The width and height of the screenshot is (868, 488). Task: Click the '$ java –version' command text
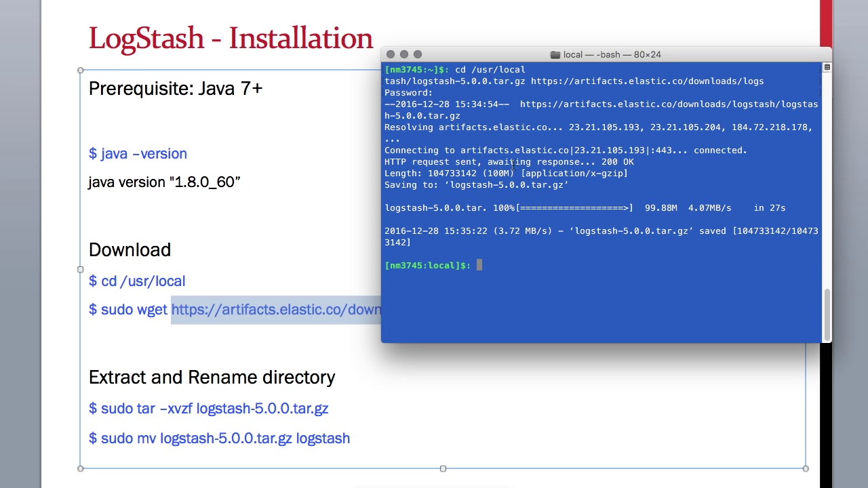tap(138, 154)
